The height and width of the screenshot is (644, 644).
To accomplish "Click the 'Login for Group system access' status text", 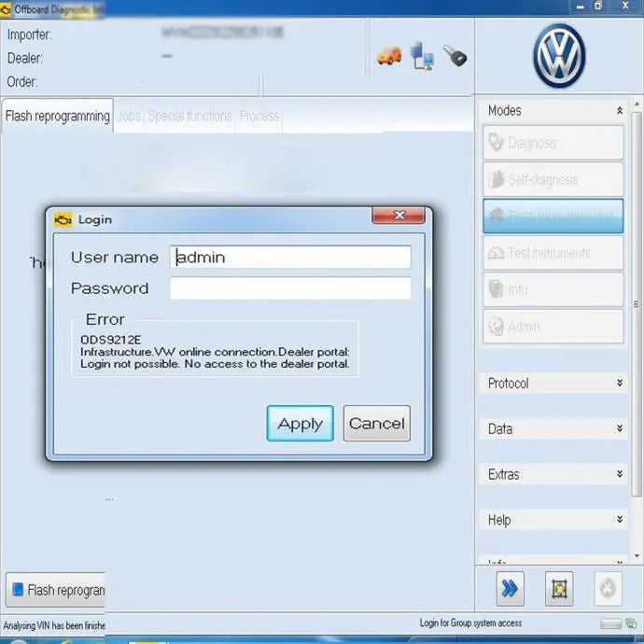I will click(470, 623).
